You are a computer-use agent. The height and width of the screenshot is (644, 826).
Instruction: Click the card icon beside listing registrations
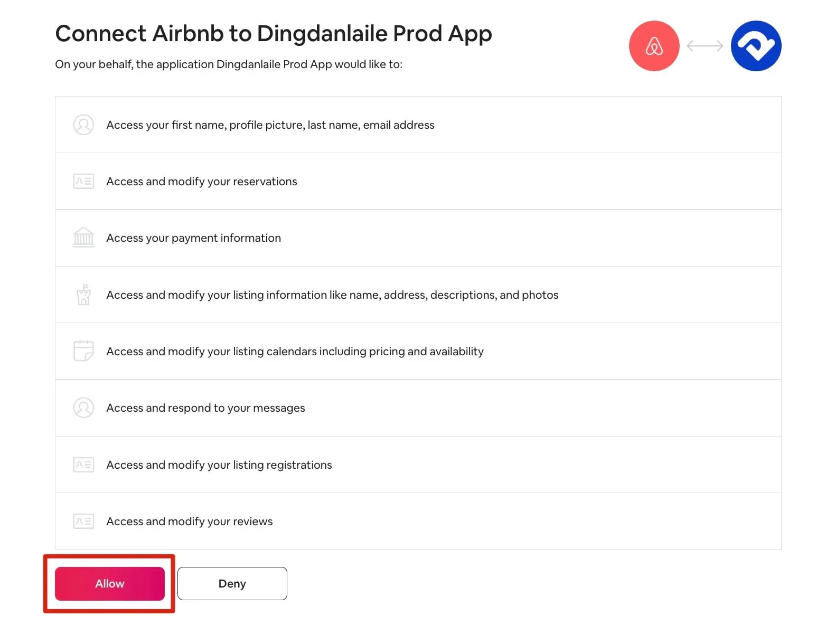tap(83, 465)
